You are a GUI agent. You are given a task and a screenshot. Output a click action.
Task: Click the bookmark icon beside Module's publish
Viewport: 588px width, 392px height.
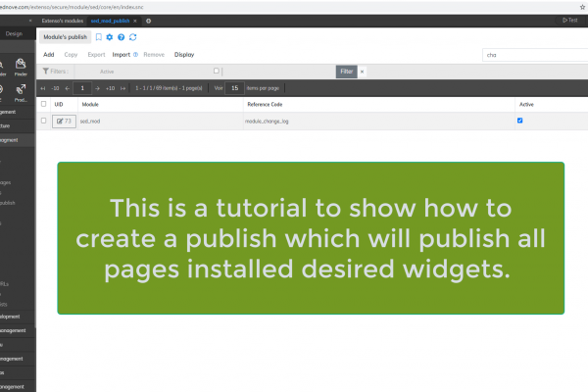99,37
